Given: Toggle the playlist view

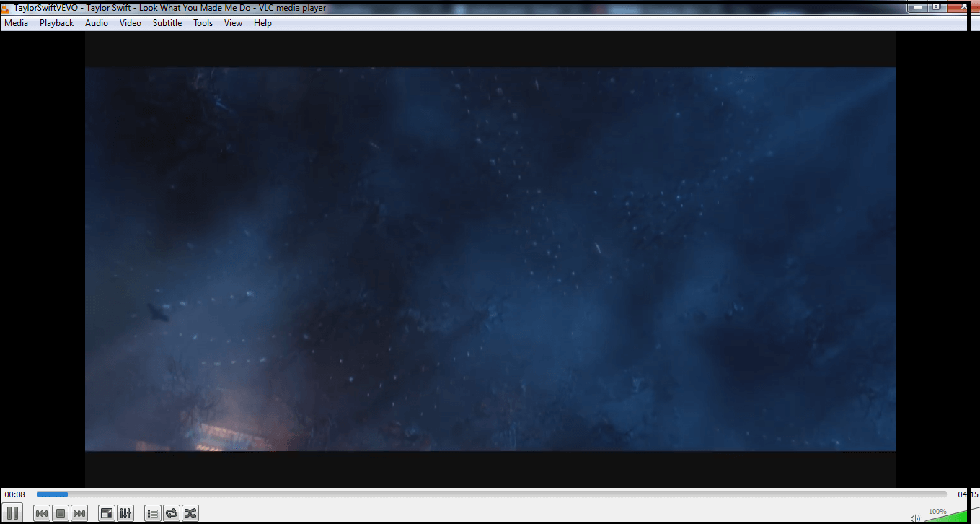Looking at the screenshot, I should click(x=153, y=513).
